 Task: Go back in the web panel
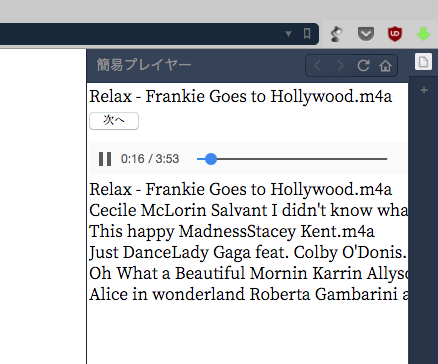[317, 66]
